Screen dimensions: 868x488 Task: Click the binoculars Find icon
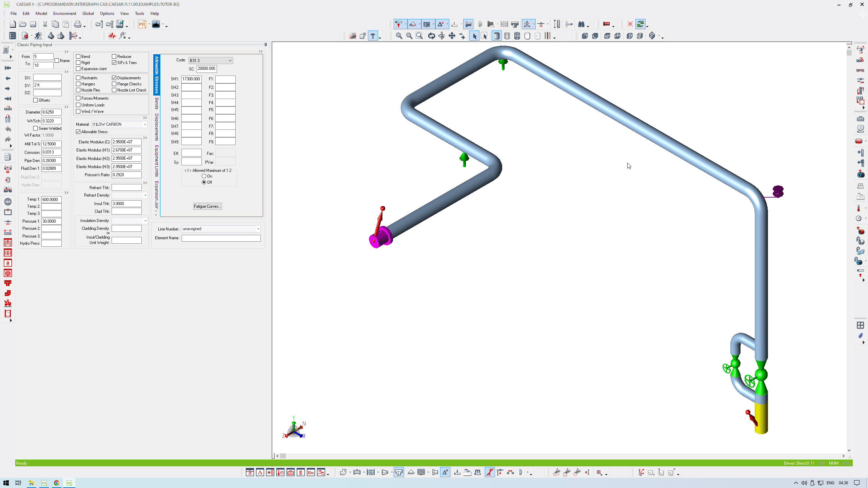tap(581, 24)
